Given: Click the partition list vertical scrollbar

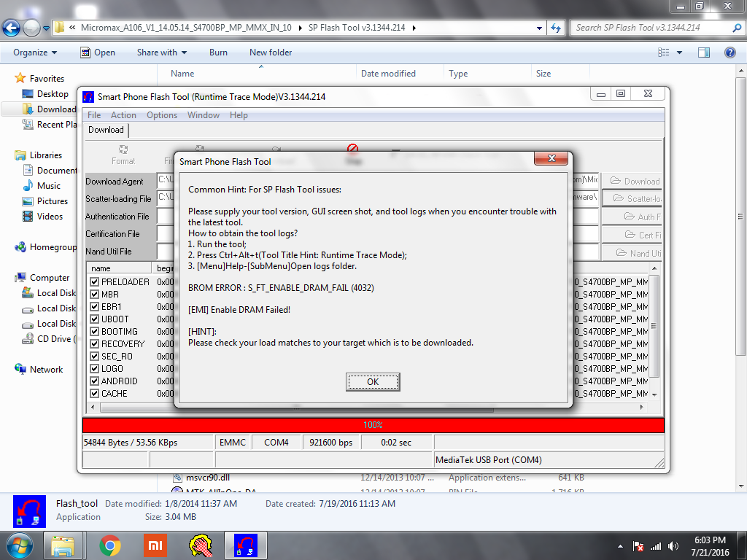Looking at the screenshot, I should coord(654,326).
